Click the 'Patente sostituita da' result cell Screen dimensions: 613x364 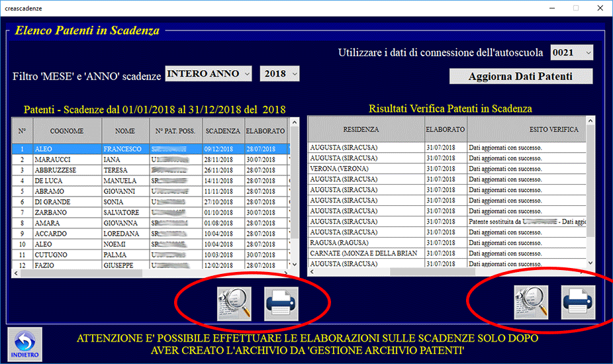coord(526,221)
